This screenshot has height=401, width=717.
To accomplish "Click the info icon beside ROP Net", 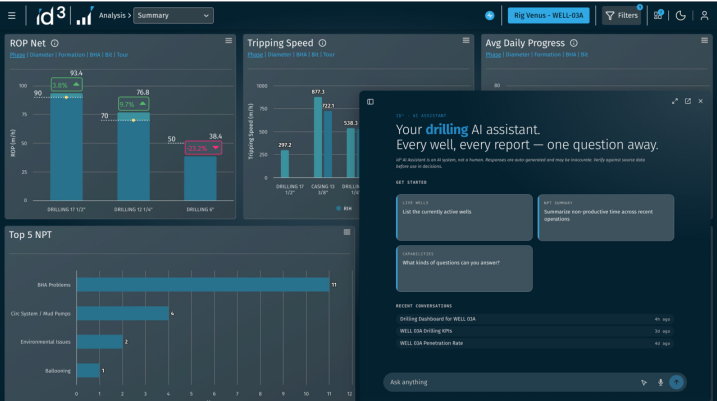I will pyautogui.click(x=55, y=43).
